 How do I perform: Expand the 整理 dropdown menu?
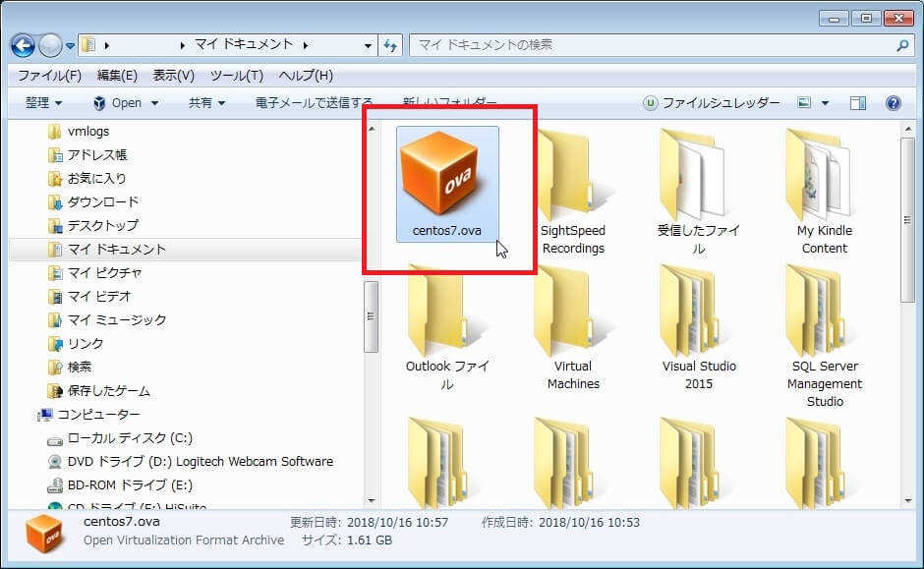point(43,103)
